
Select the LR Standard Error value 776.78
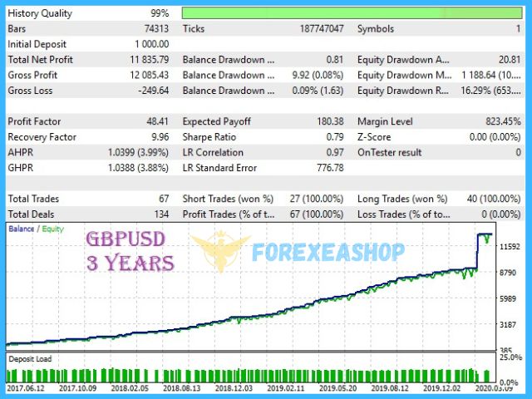tap(330, 168)
